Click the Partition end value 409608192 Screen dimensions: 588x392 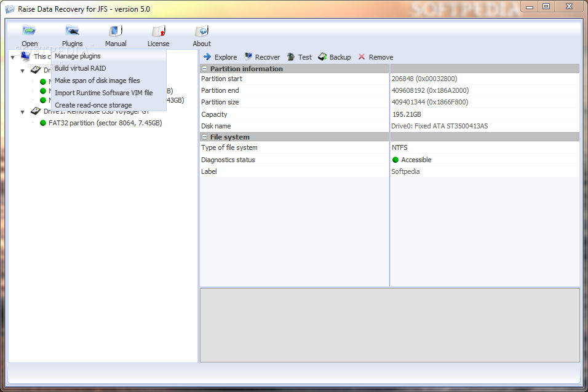pyautogui.click(x=430, y=90)
